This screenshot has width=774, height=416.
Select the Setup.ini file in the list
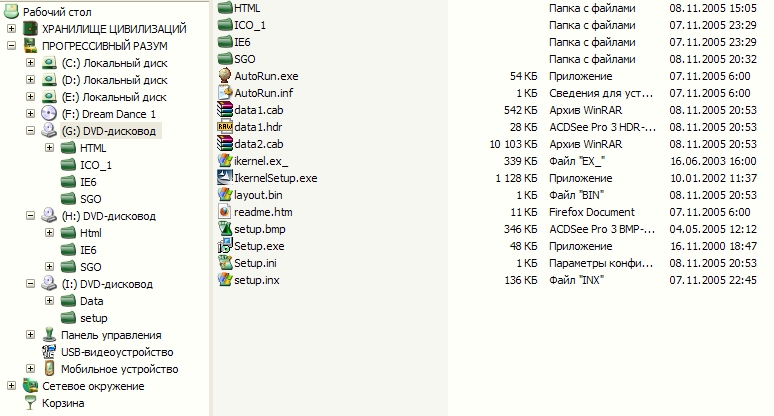coord(256,263)
